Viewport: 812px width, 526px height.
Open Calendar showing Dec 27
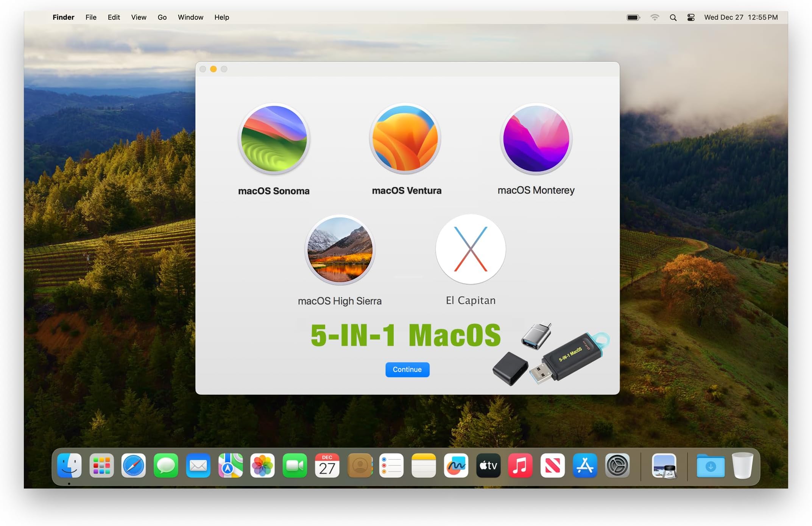[x=327, y=465]
